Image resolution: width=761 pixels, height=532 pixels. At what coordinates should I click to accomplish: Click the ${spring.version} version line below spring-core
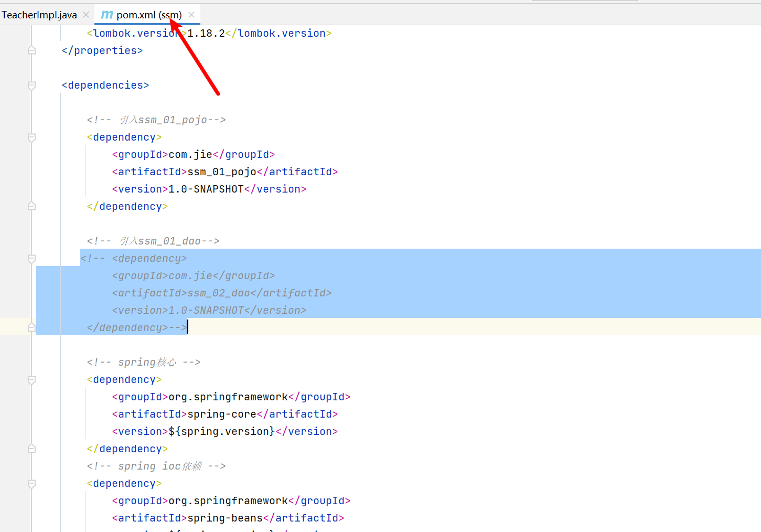click(x=225, y=431)
